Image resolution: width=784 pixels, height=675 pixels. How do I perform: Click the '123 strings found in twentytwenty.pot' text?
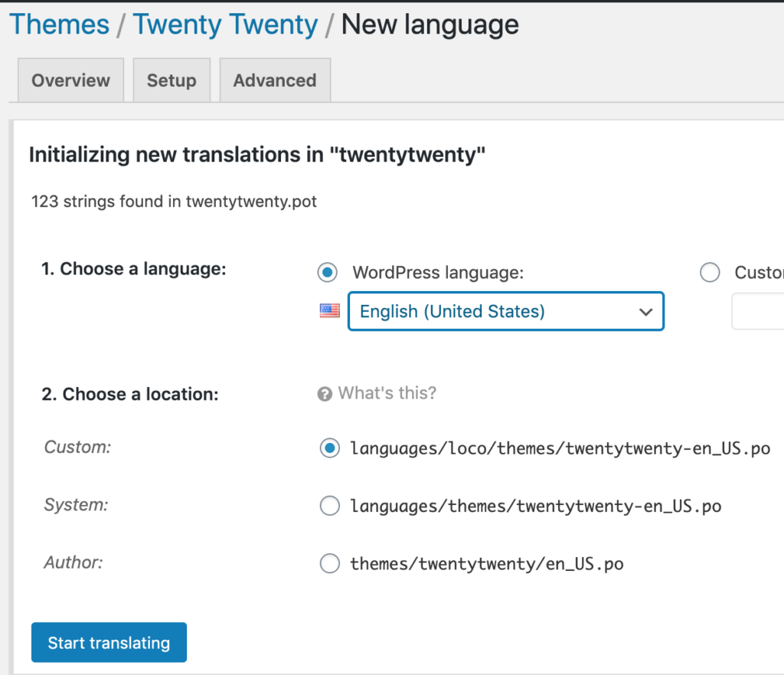(x=174, y=202)
